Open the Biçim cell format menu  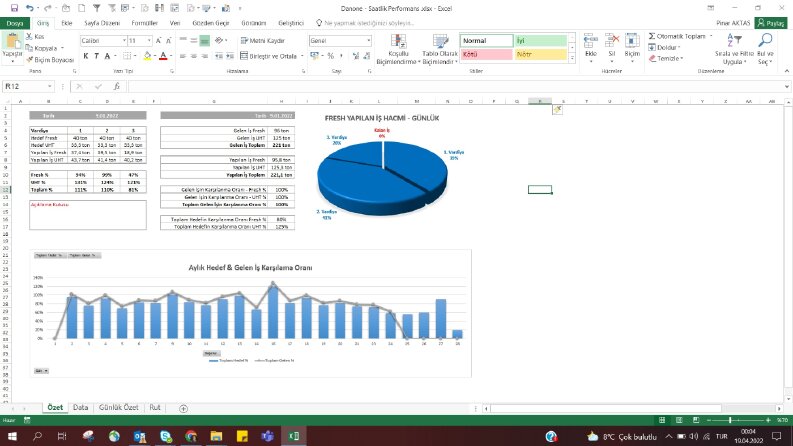point(632,48)
